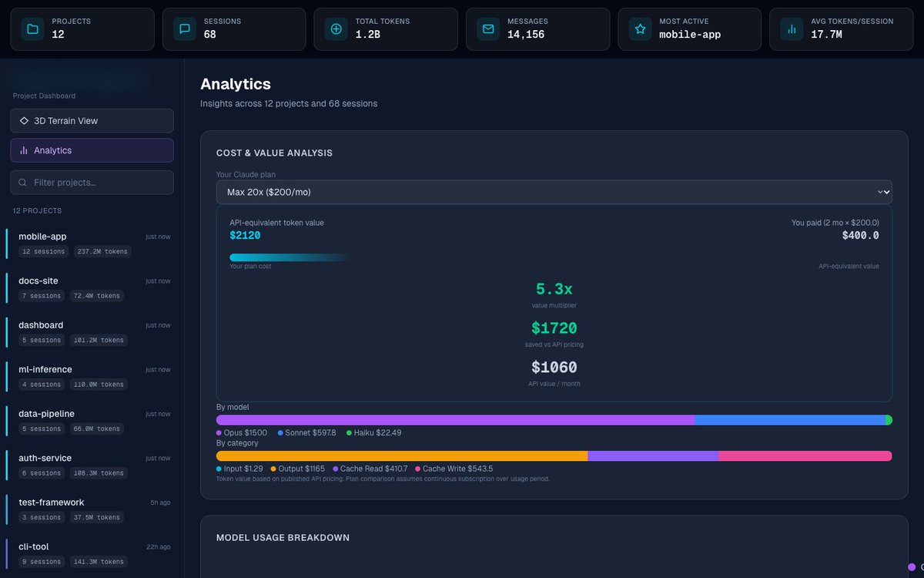Click the Model Usage Breakdown heading
The width and height of the screenshot is (924, 578).
click(283, 538)
